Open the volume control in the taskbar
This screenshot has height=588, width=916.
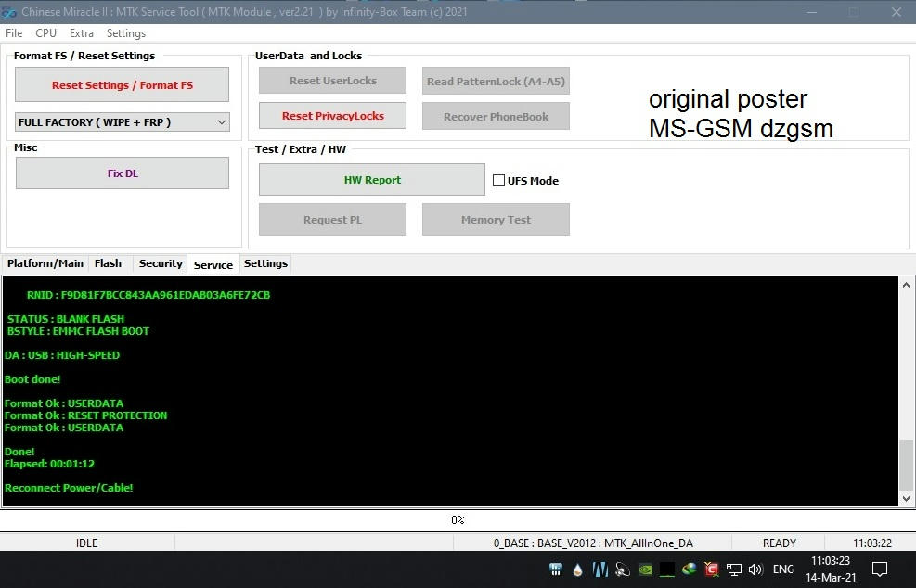[x=754, y=569]
